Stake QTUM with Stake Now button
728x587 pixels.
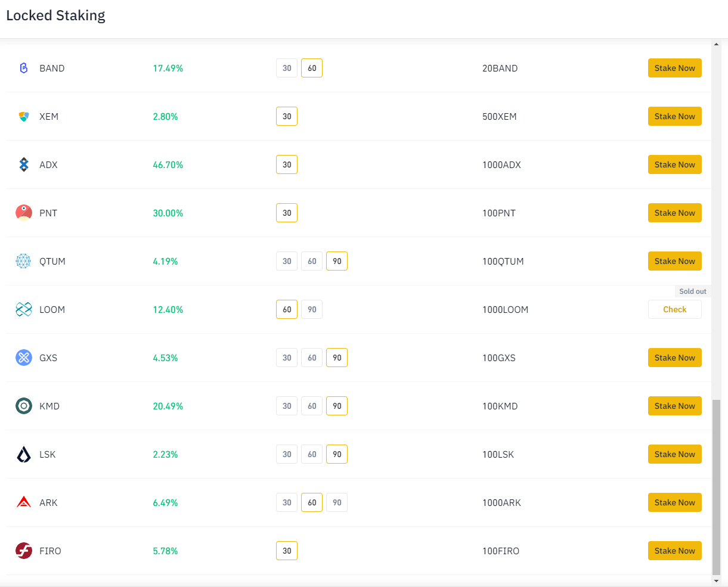point(675,261)
